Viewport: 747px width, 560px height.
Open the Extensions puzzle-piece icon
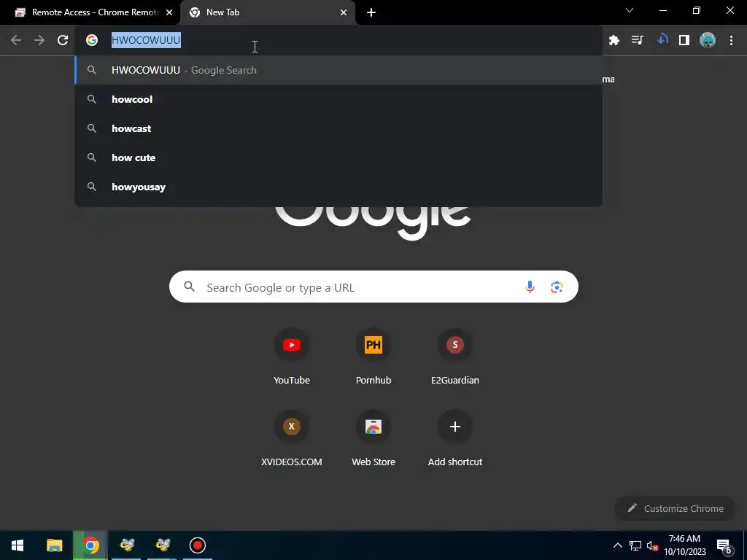[x=614, y=41]
